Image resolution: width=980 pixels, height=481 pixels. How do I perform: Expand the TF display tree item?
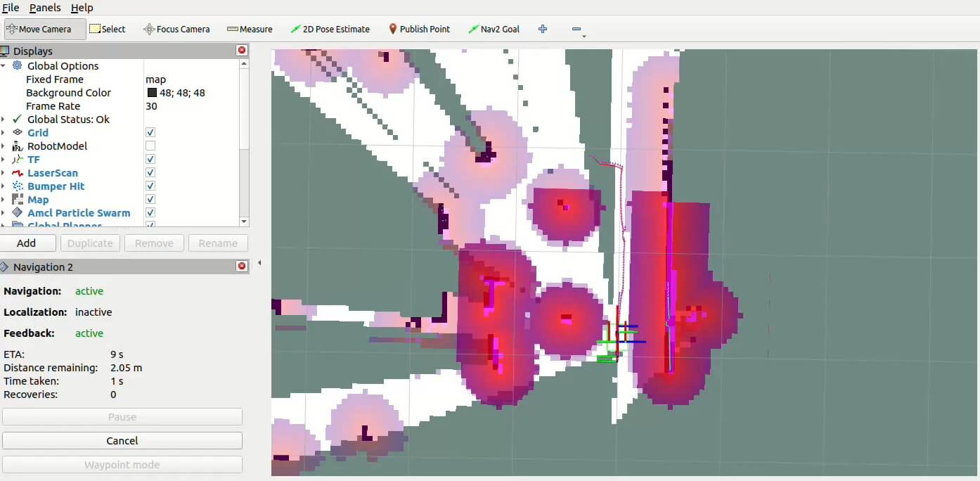[4, 160]
